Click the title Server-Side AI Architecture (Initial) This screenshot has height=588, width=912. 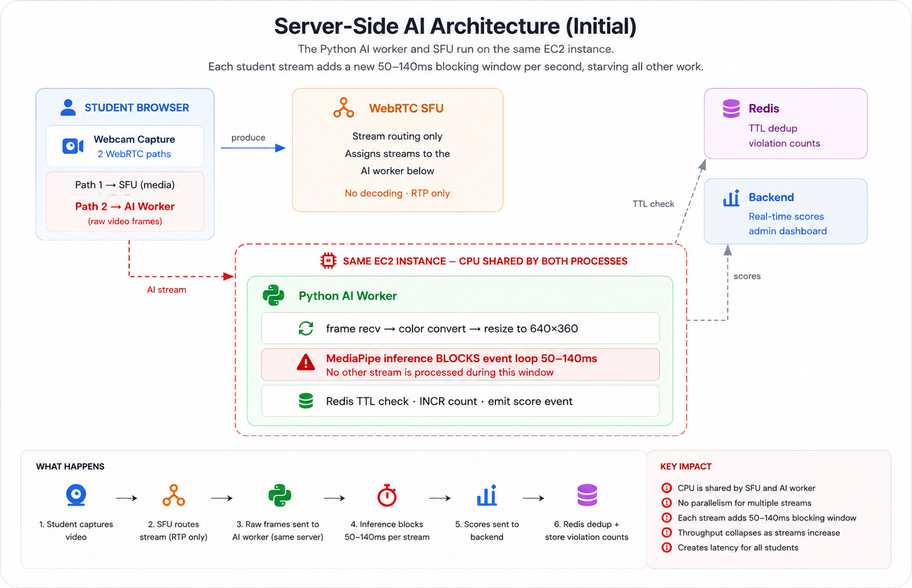tap(455, 26)
